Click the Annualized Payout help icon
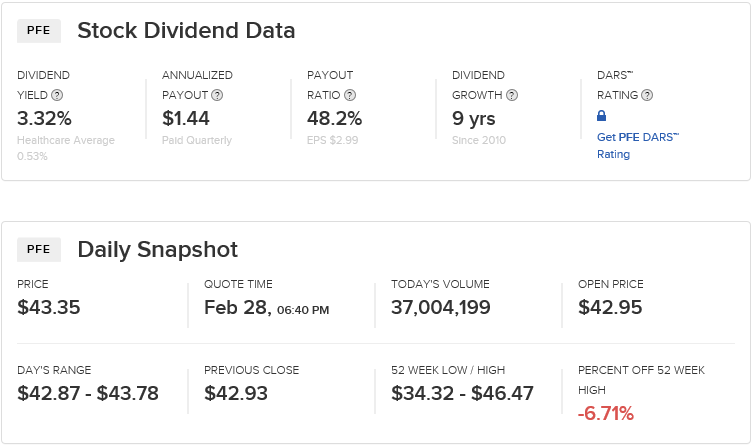This screenshot has height=446, width=753. [x=217, y=95]
